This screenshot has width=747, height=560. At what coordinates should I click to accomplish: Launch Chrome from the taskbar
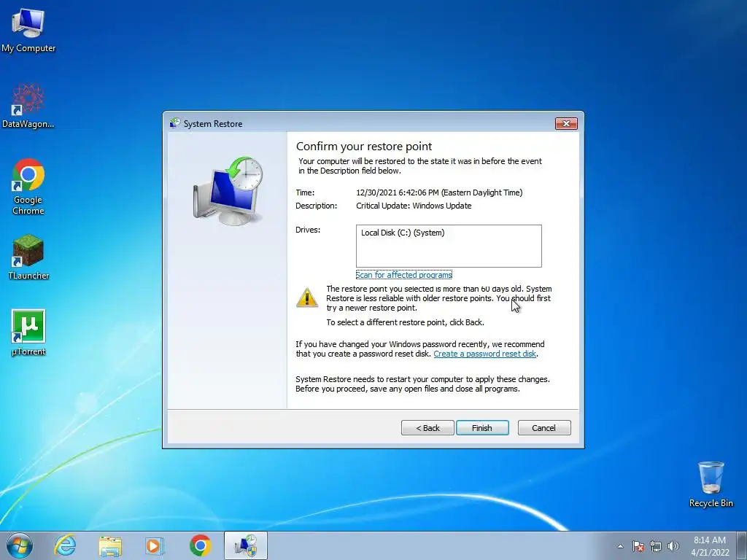click(200, 545)
